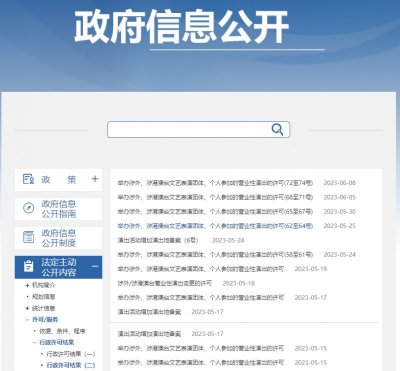The height and width of the screenshot is (371, 400).
Task: Expand the 政策 section with plus sign
Action: 95,179
